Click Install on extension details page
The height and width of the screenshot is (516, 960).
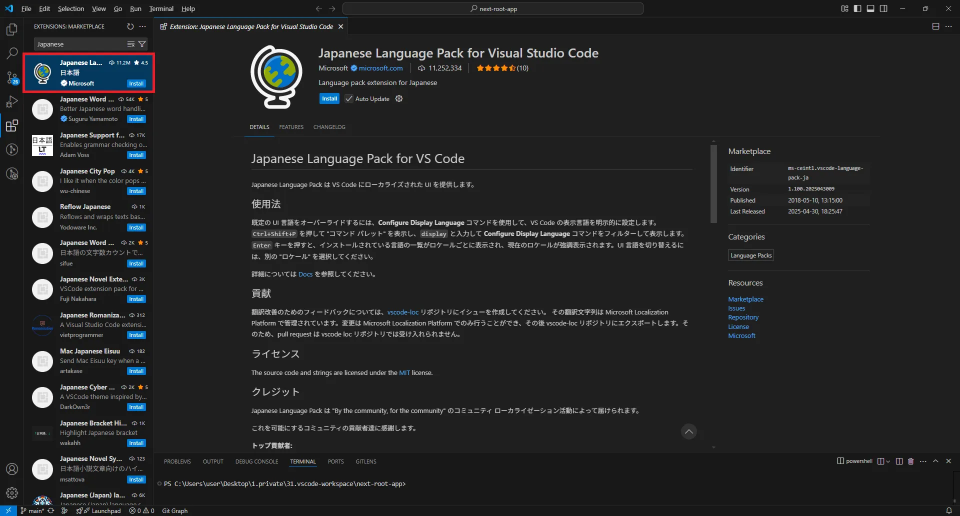pos(329,99)
